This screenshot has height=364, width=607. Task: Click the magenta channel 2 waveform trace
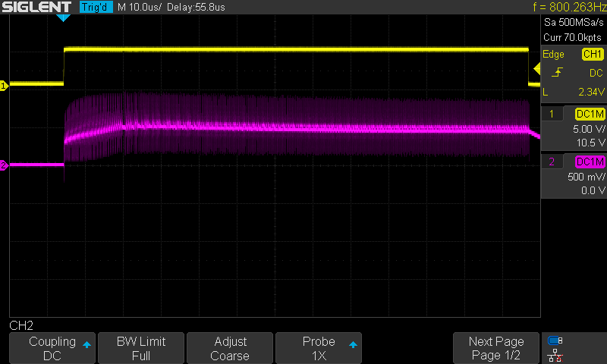pos(296,127)
